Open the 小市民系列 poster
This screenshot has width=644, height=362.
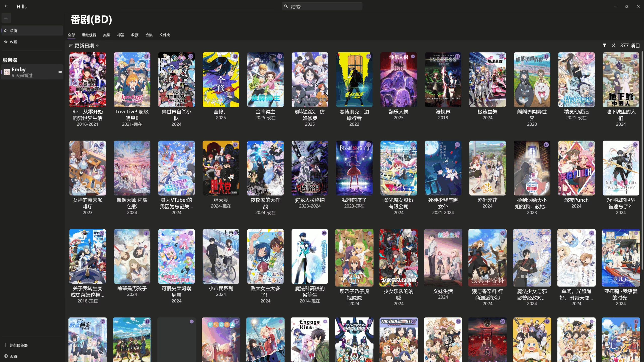point(221,256)
